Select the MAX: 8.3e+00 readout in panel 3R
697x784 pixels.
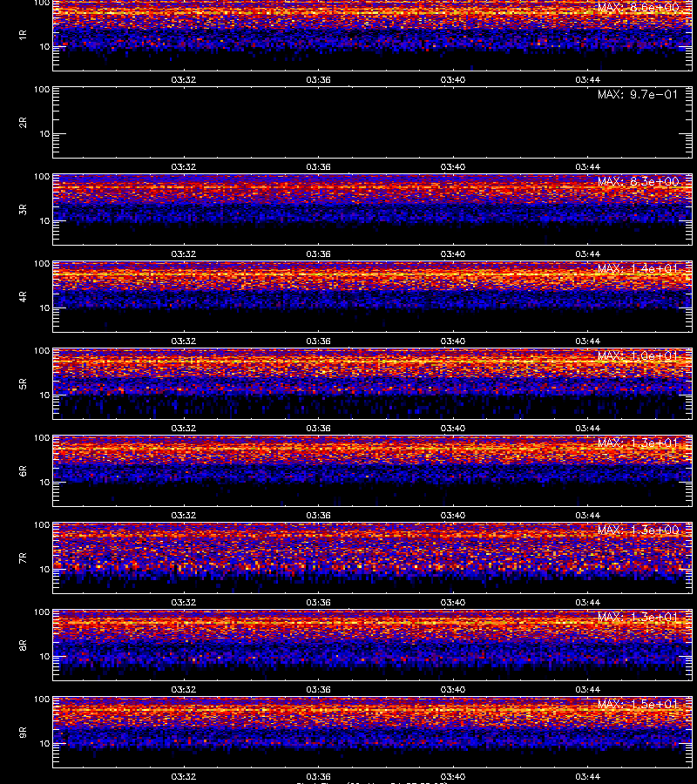point(638,181)
